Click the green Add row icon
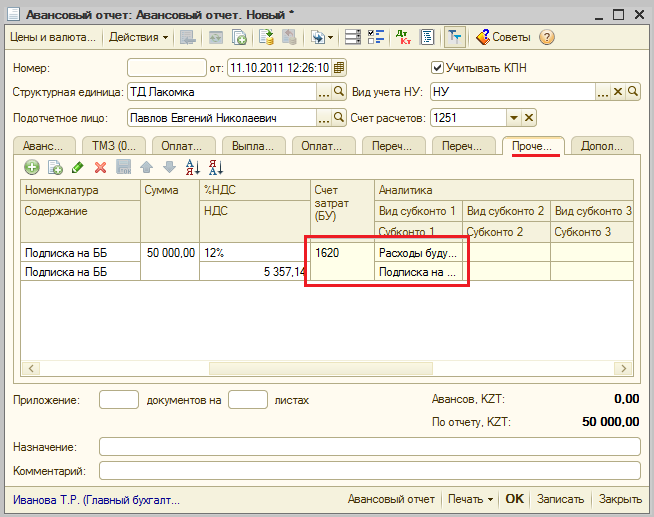 click(x=32, y=168)
